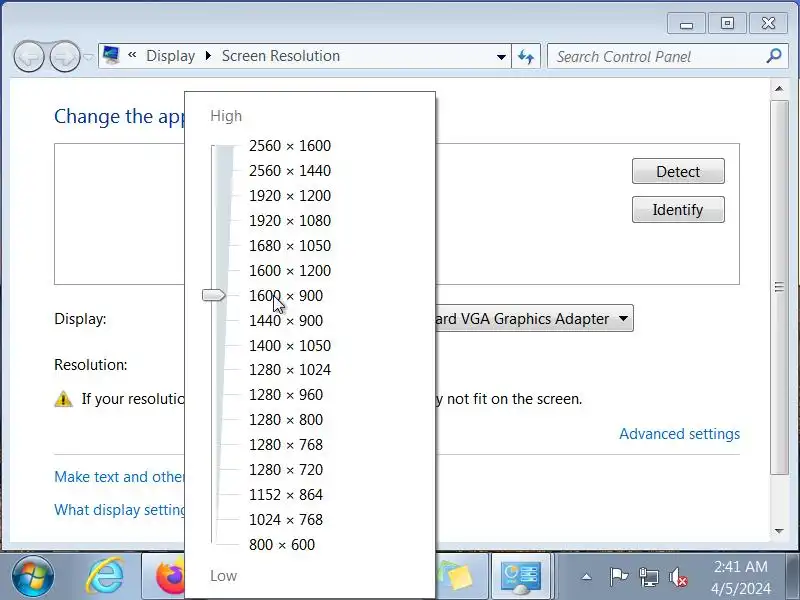Select 1400 × 1050 resolution
The height and width of the screenshot is (600, 800).
290,346
